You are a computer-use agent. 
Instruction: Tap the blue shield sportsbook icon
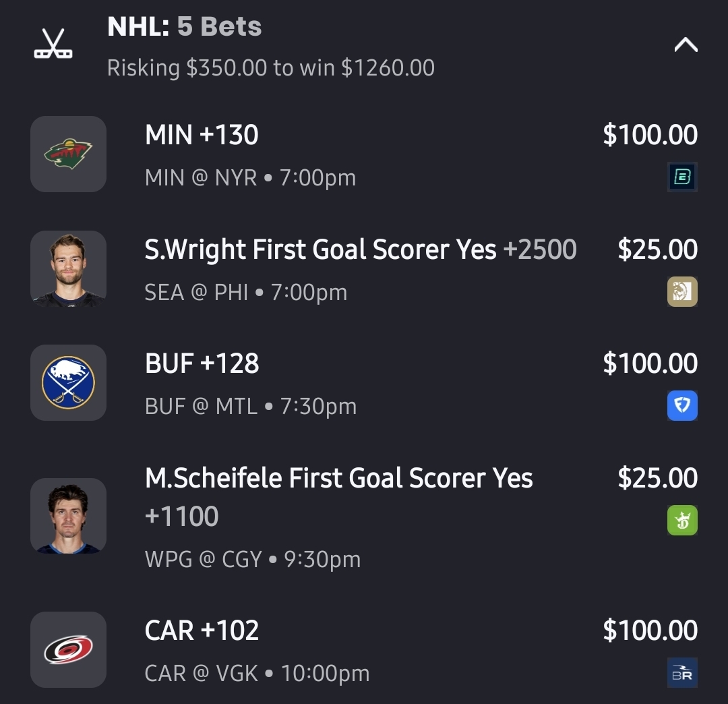[x=682, y=406]
